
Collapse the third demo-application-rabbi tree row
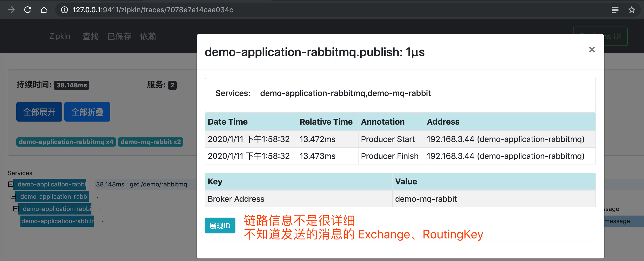coord(16,209)
